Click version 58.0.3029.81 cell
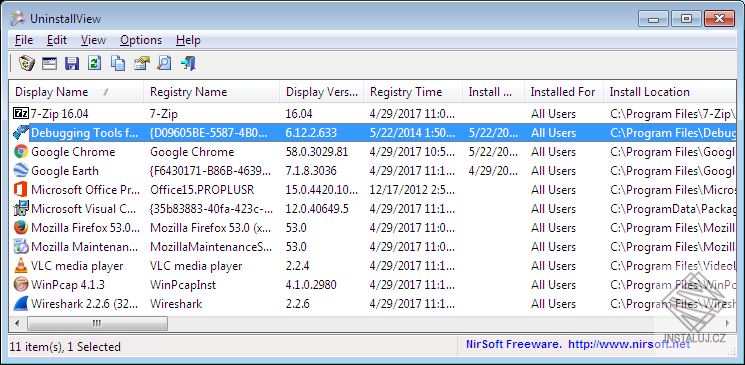 click(x=317, y=152)
